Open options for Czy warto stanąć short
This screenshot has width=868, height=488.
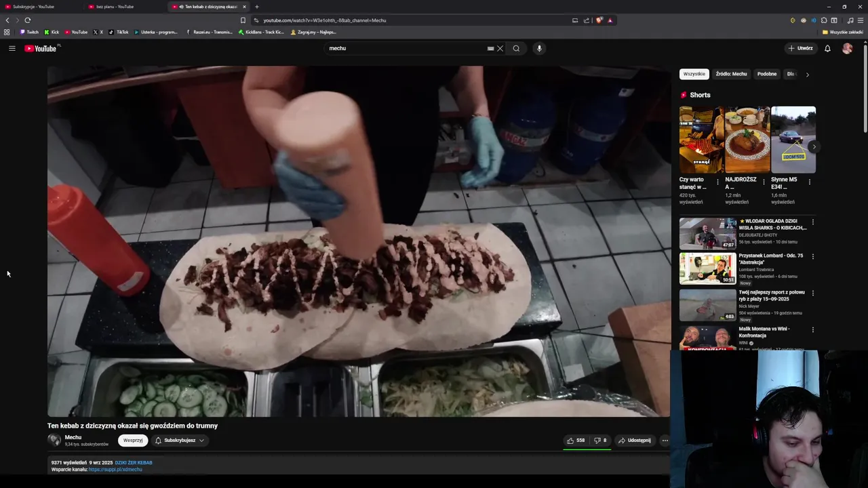717,182
